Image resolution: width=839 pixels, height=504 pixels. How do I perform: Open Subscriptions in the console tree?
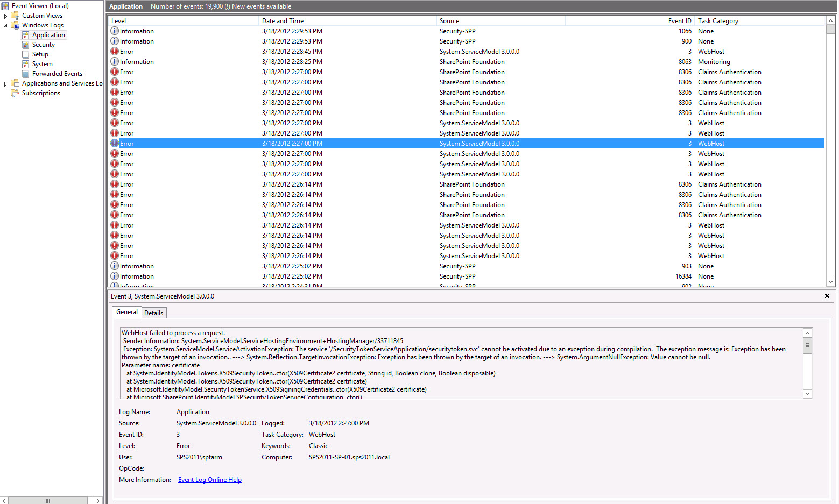click(40, 93)
